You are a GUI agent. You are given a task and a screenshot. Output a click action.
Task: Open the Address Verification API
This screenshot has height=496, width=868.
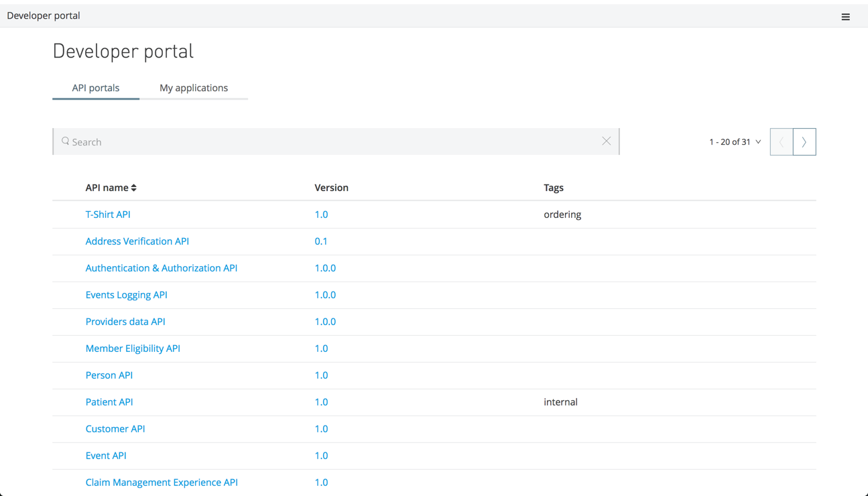pos(137,241)
